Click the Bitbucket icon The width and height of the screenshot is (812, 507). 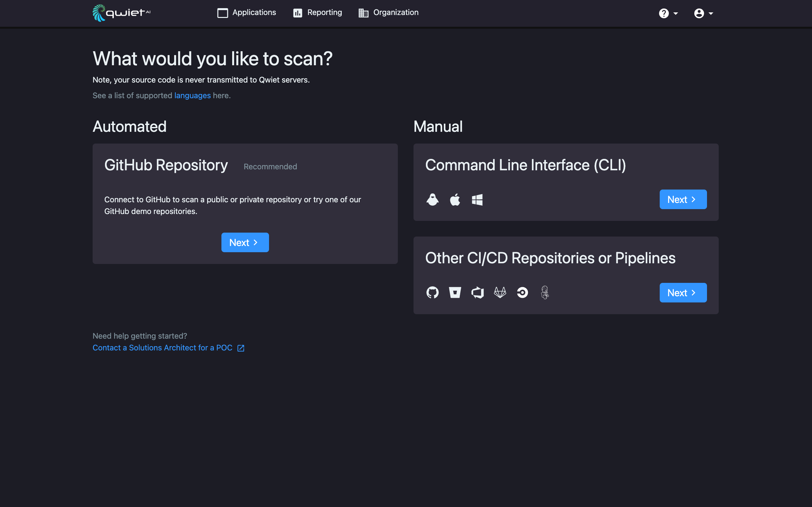click(x=455, y=292)
